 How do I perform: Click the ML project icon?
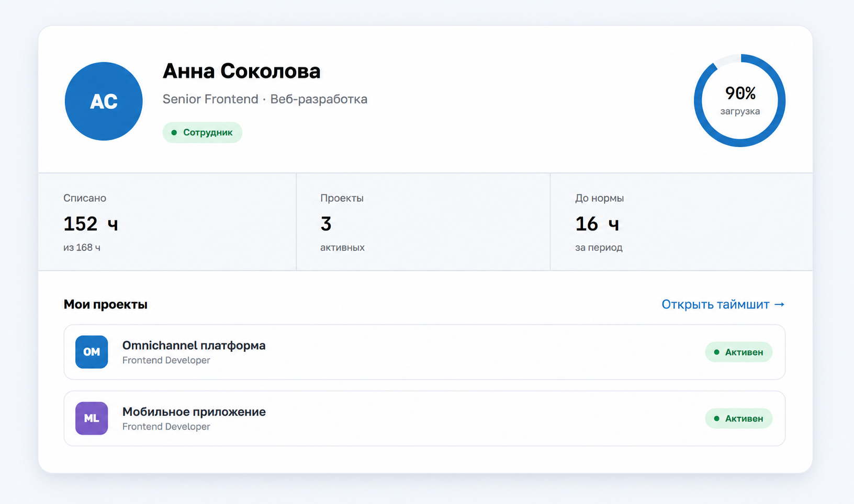92,418
